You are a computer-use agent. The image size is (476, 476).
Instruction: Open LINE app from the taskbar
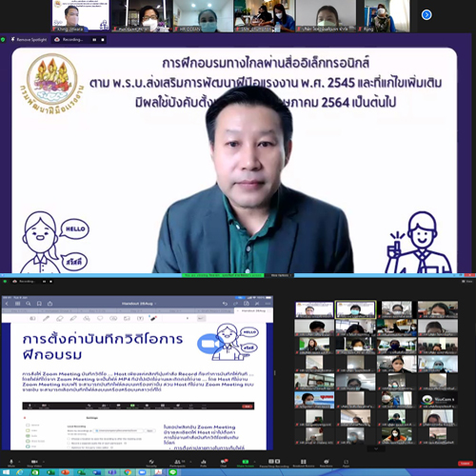(x=172, y=472)
